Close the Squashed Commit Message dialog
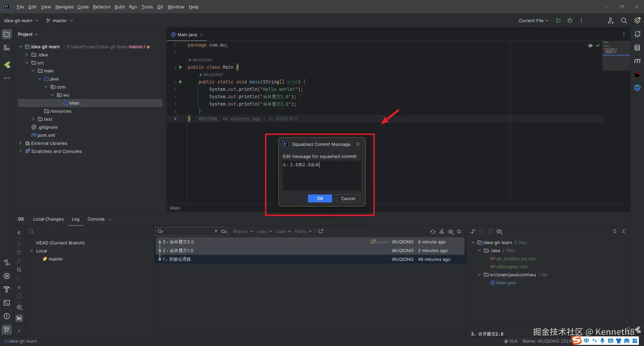Viewport: 644px width, 346px height. (358, 144)
